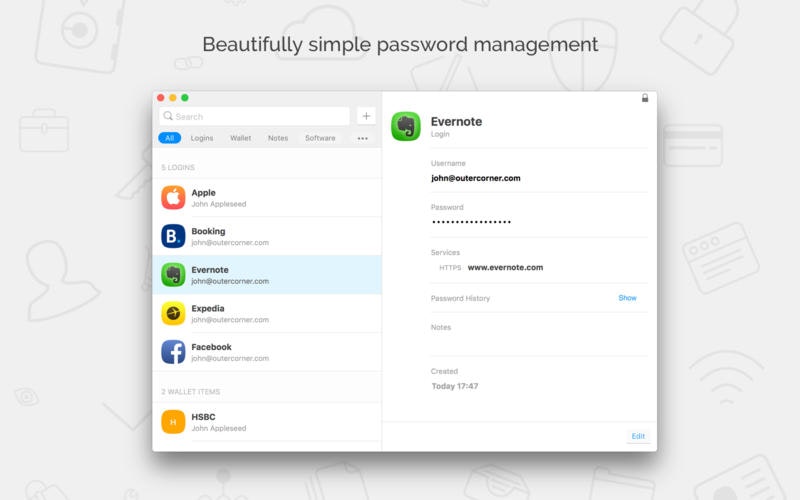The height and width of the screenshot is (500, 800).
Task: Select the Facebook login entry name
Action: tap(211, 347)
